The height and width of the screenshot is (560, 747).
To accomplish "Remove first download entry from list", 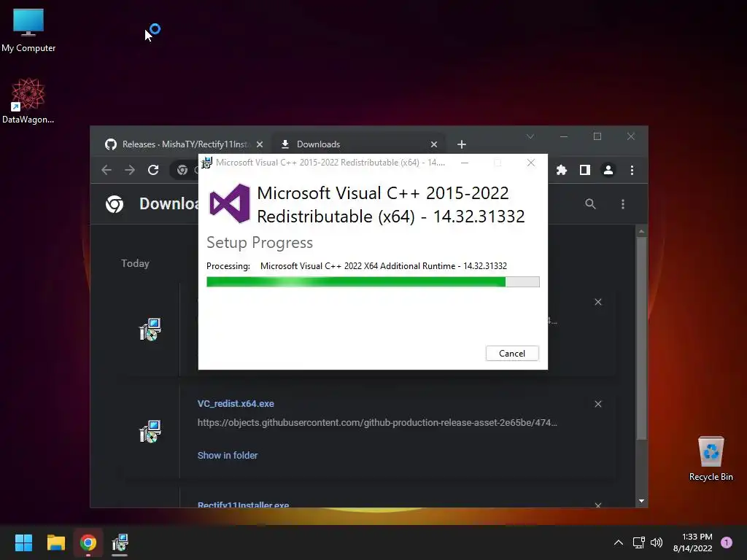I will [598, 302].
